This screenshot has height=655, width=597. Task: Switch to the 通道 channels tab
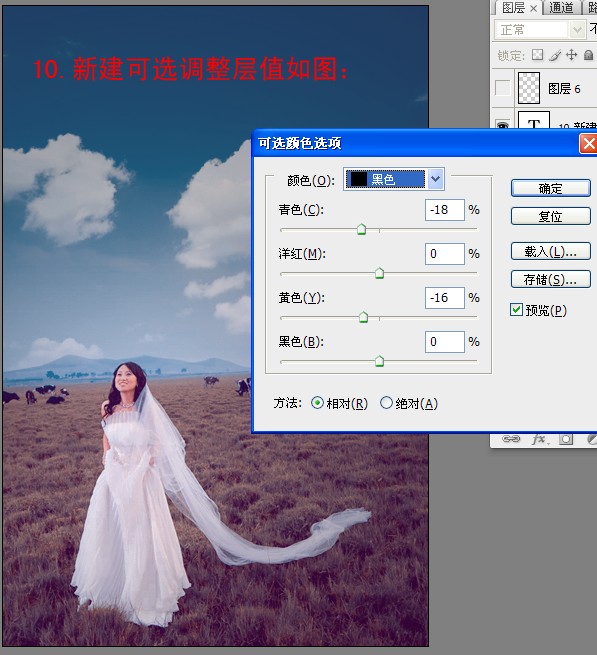click(561, 8)
